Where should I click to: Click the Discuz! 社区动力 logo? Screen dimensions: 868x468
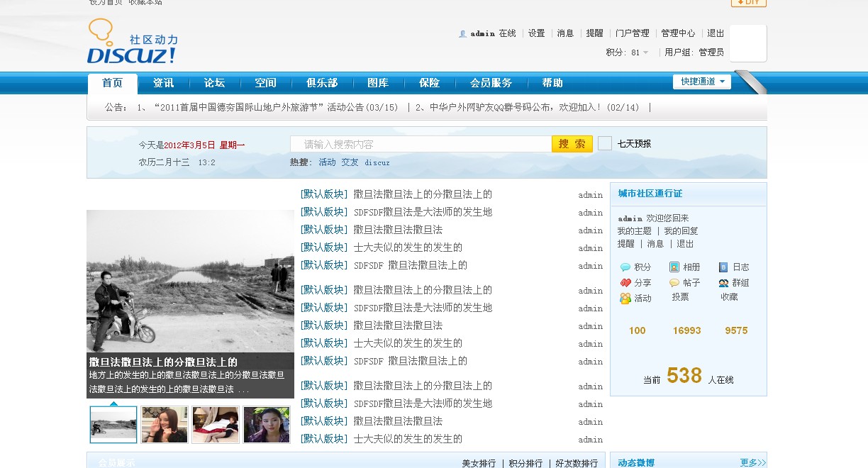pos(132,42)
